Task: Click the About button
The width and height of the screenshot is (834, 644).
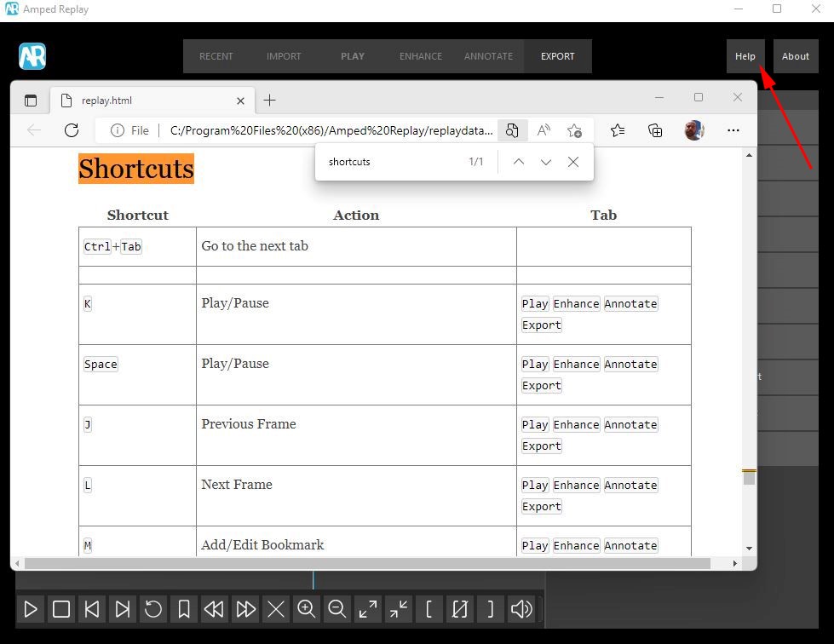Action: 795,56
